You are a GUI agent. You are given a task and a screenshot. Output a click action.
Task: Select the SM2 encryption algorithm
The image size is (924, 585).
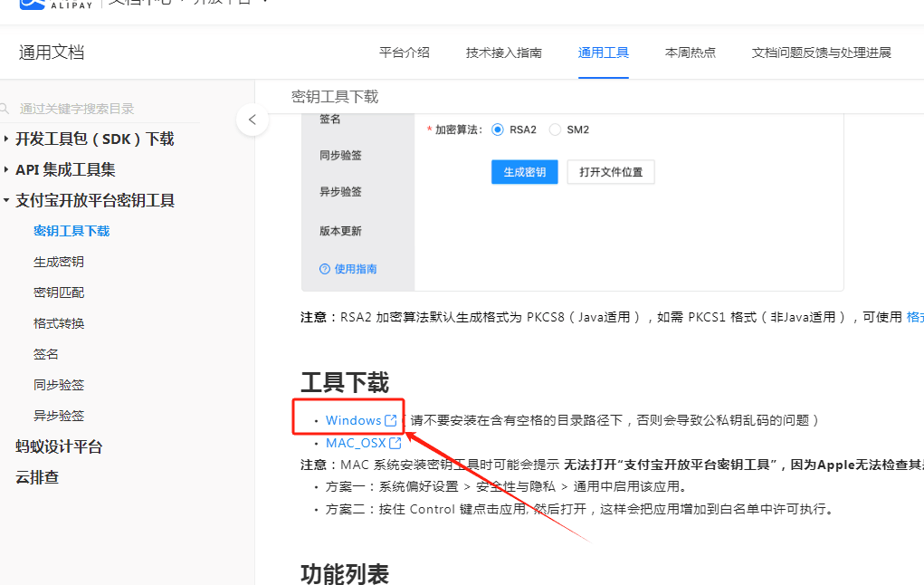[555, 129]
